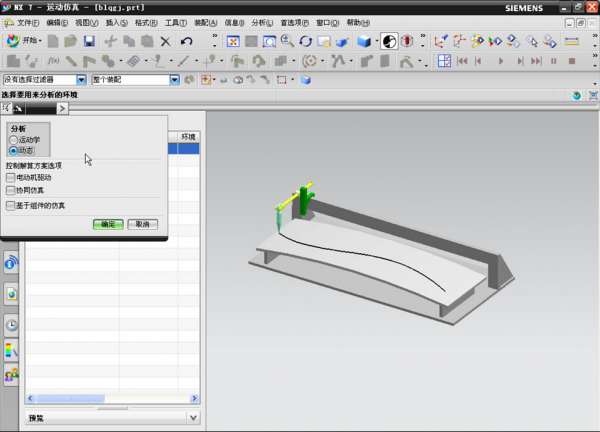Click the yellow horizontal bars icon
Viewport: 600px width, 432px height.
[571, 41]
